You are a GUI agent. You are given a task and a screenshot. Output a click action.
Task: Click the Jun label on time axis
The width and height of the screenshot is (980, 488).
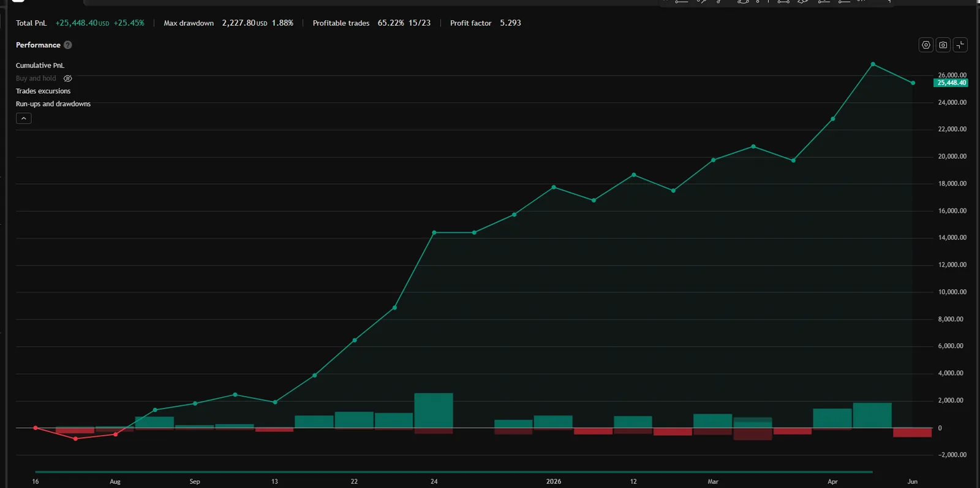pos(913,482)
